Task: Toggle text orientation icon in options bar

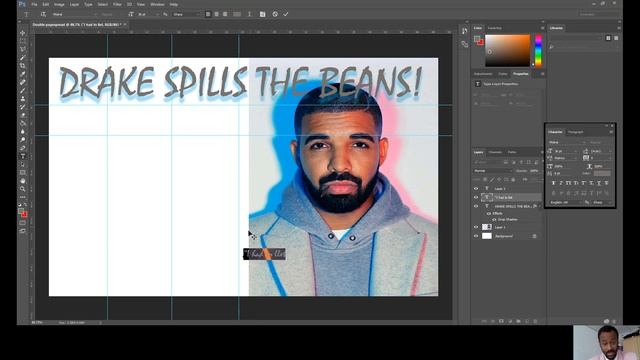Action: pos(44,14)
